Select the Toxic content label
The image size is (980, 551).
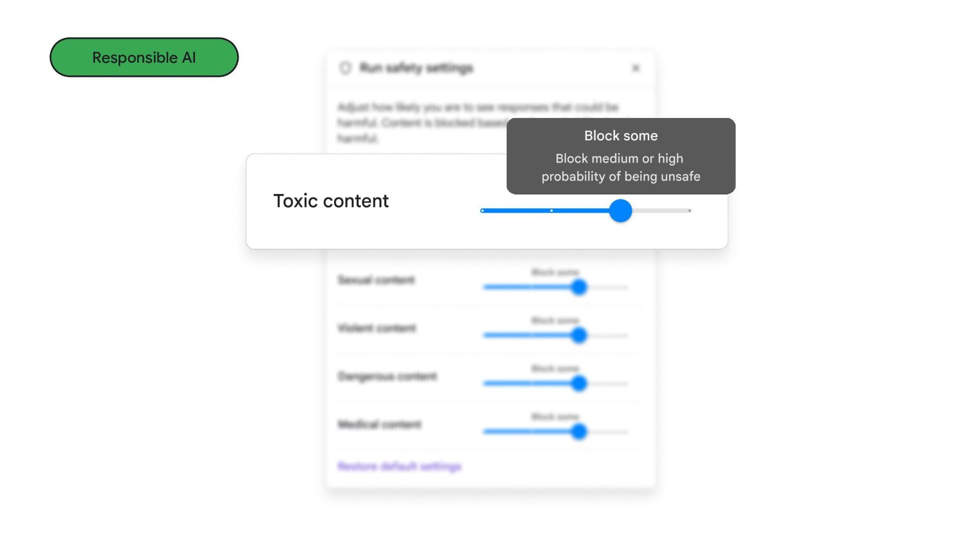point(331,201)
